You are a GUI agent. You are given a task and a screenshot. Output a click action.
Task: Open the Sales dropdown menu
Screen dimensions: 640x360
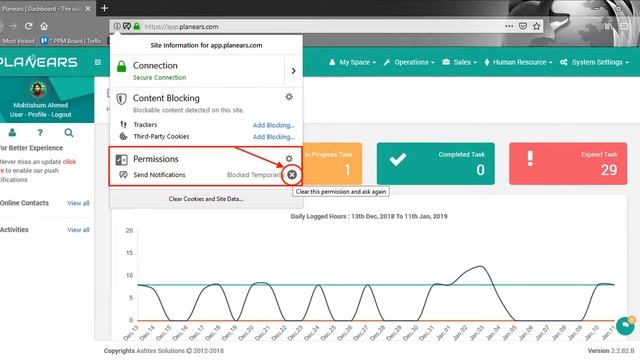[460, 62]
